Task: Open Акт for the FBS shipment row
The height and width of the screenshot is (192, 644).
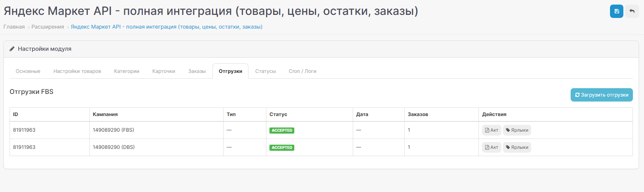Action: coord(492,130)
